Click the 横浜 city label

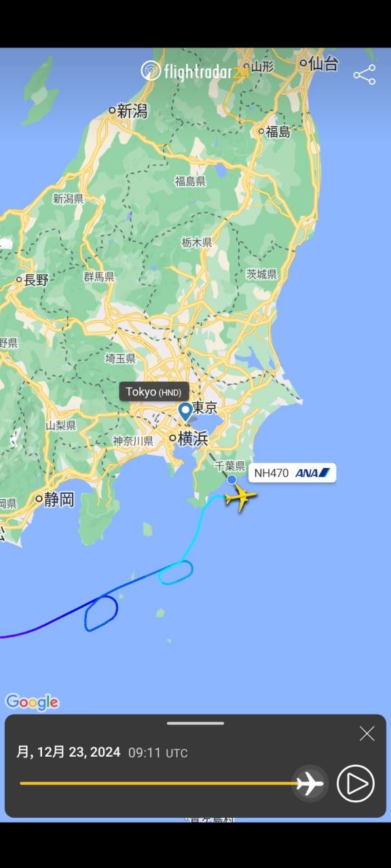(x=193, y=438)
